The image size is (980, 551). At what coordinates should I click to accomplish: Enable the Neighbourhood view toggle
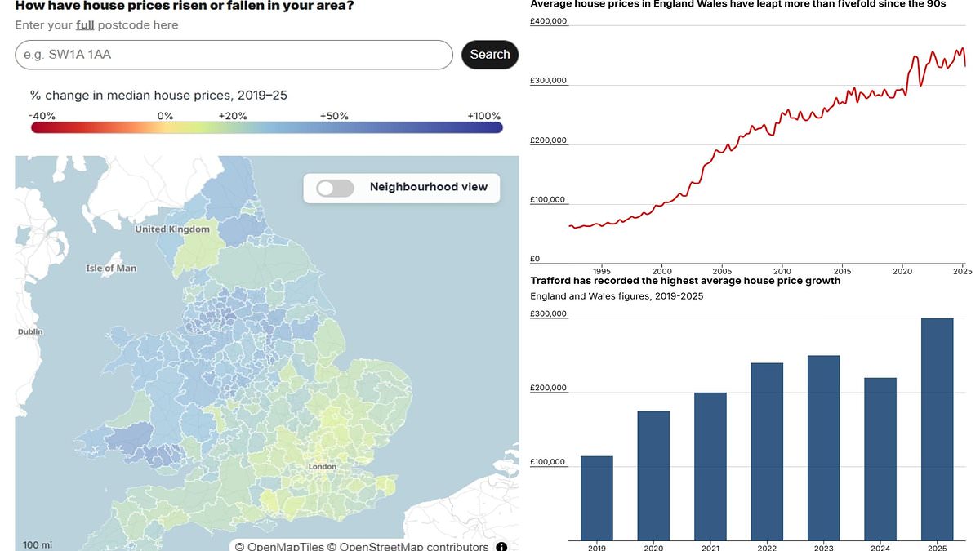point(334,188)
